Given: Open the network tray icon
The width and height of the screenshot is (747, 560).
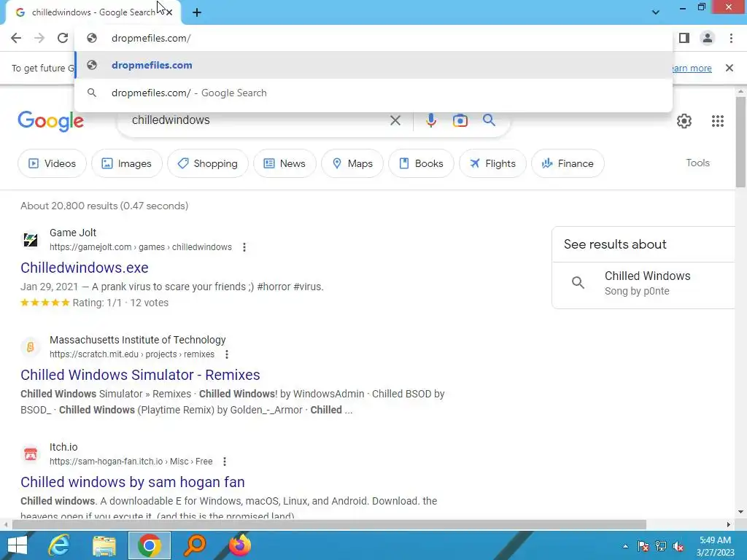Looking at the screenshot, I should point(661,547).
